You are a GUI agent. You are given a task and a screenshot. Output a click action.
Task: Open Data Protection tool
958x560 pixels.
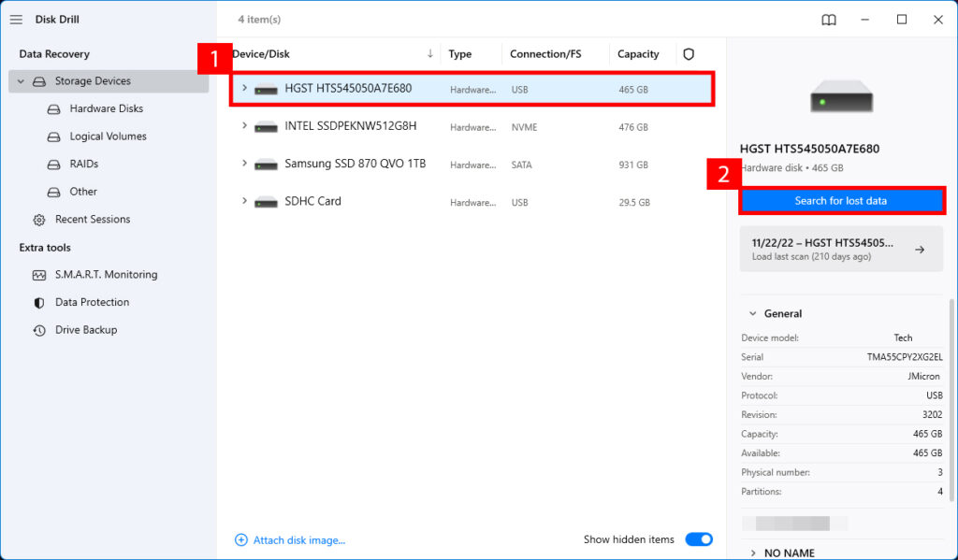[92, 302]
